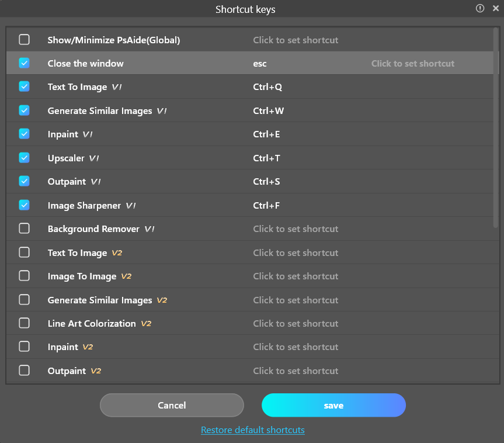Close the Shortcut keys dialog
The image size is (504, 443).
pos(496,8)
